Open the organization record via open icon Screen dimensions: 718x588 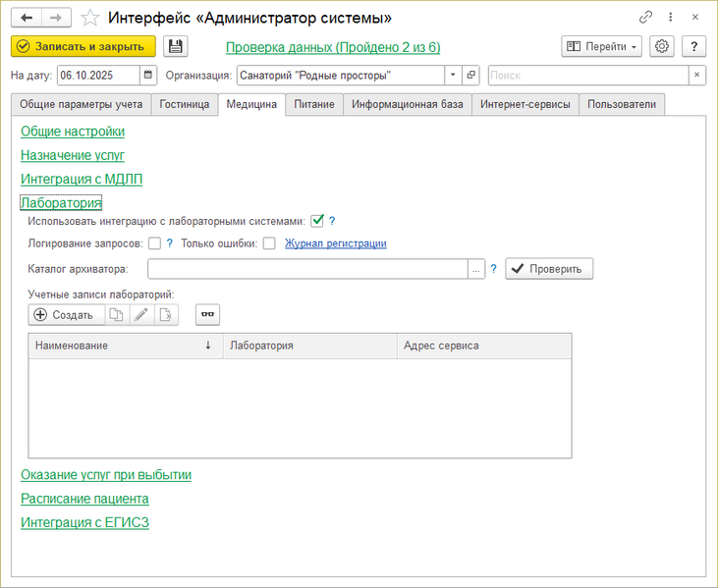tap(471, 75)
